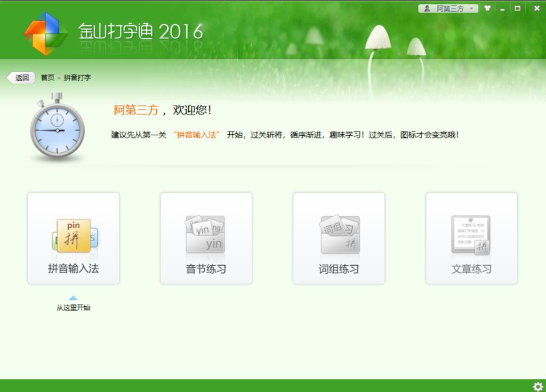Go to 首页 in the breadcrumb
This screenshot has width=546, height=392.
coord(47,78)
